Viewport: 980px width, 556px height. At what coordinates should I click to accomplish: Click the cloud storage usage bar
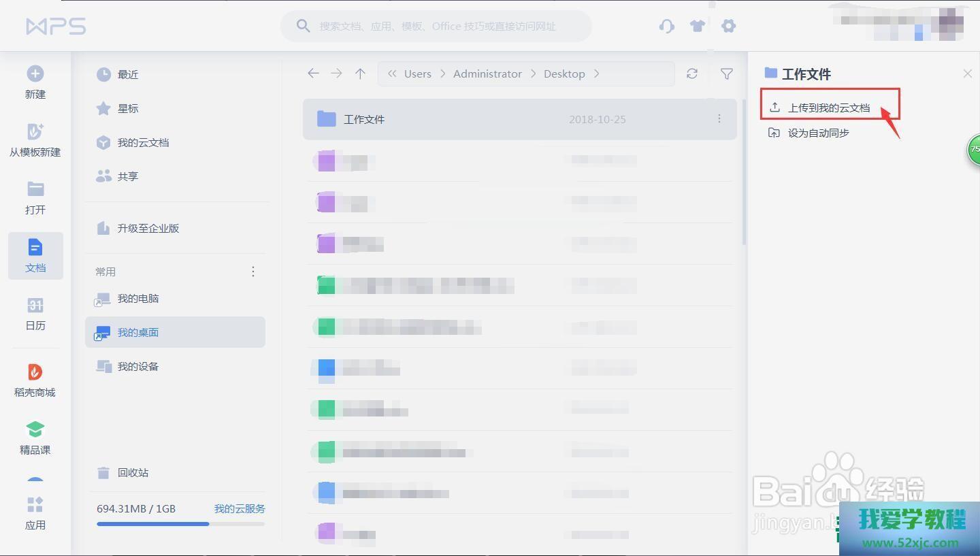pos(180,524)
